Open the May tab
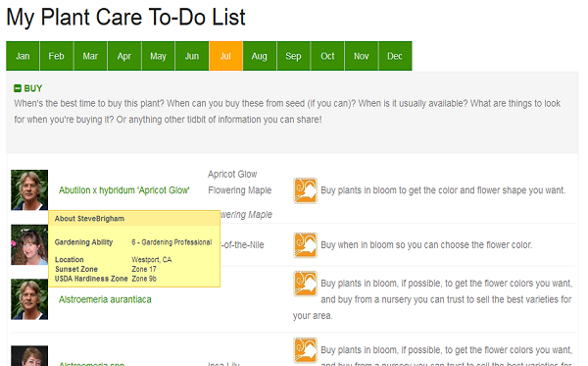 click(x=158, y=56)
